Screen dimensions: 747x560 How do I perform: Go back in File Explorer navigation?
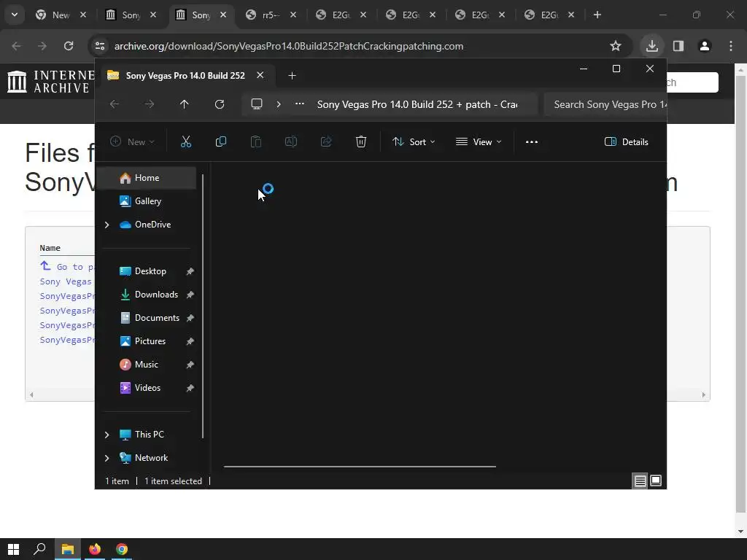pyautogui.click(x=115, y=104)
